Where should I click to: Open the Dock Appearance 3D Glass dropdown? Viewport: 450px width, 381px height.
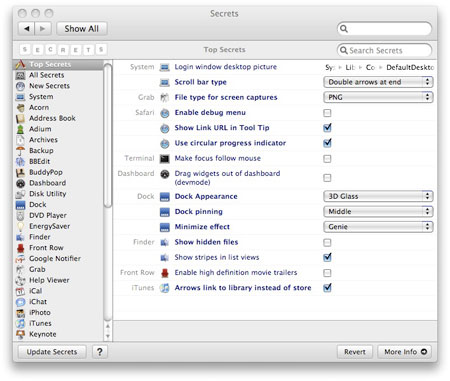tap(378, 196)
